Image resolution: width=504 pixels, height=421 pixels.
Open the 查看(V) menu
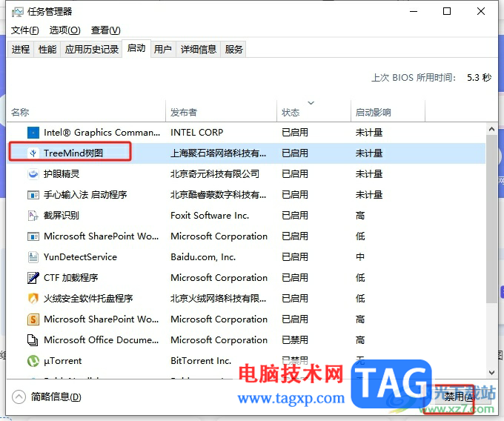click(x=106, y=30)
